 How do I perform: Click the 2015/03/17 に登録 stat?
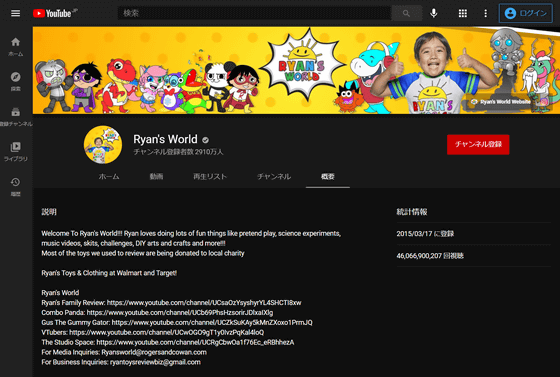(425, 234)
